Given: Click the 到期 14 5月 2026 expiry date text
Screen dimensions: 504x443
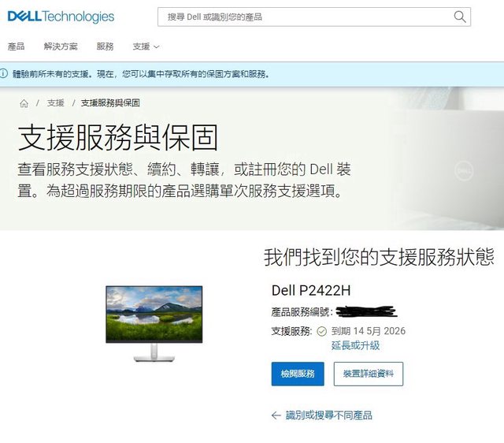Looking at the screenshot, I should pos(369,331).
